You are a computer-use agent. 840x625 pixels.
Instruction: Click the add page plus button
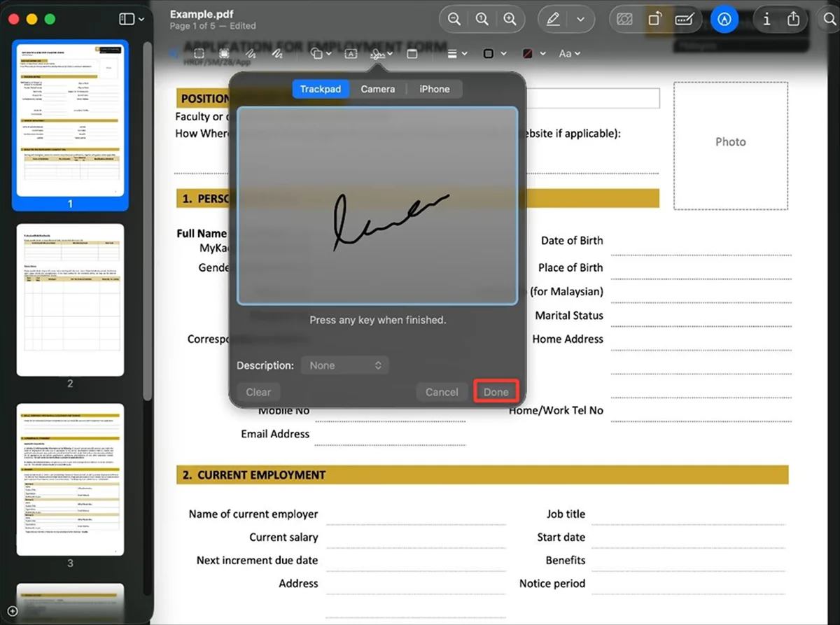click(12, 611)
